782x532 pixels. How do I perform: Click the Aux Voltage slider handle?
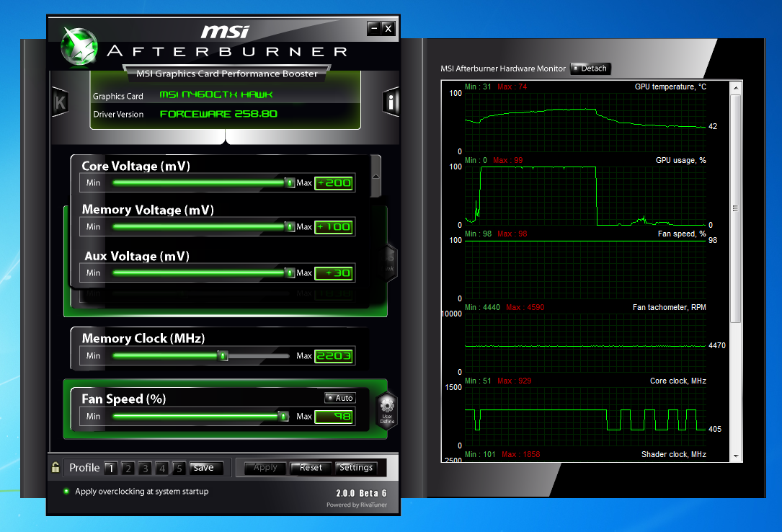coord(290,272)
